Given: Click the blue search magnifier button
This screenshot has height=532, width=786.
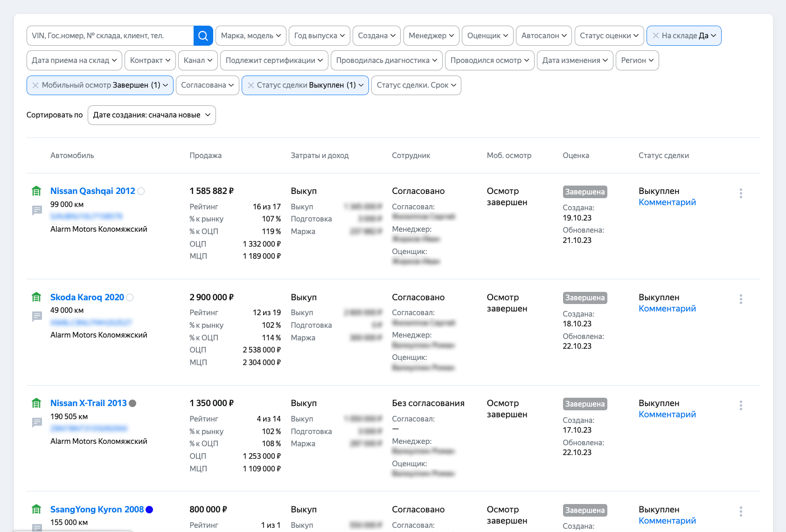Looking at the screenshot, I should [x=203, y=35].
